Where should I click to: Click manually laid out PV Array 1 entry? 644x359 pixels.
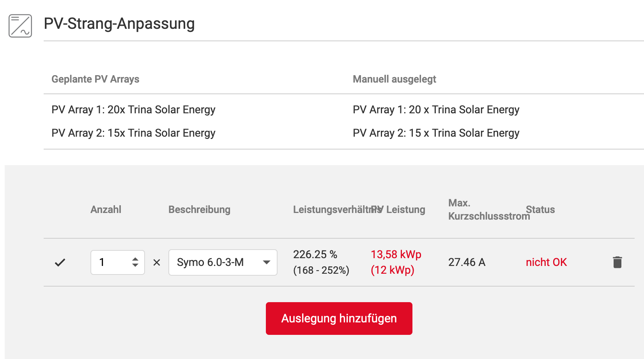click(436, 110)
